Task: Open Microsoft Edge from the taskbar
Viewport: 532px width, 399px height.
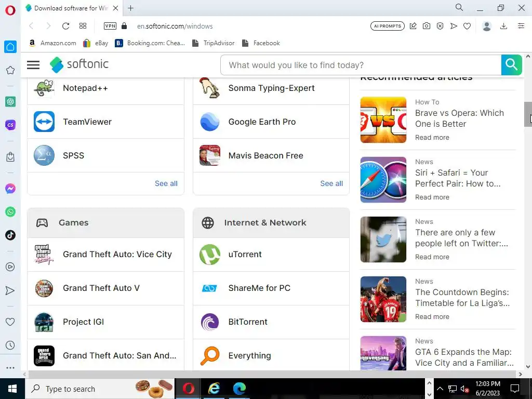Action: (240, 389)
